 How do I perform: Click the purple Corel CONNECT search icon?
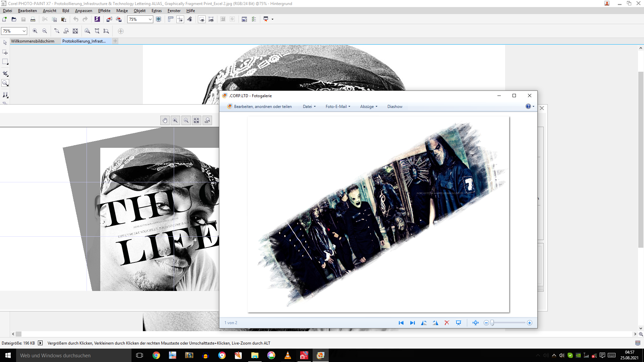pos(97,19)
